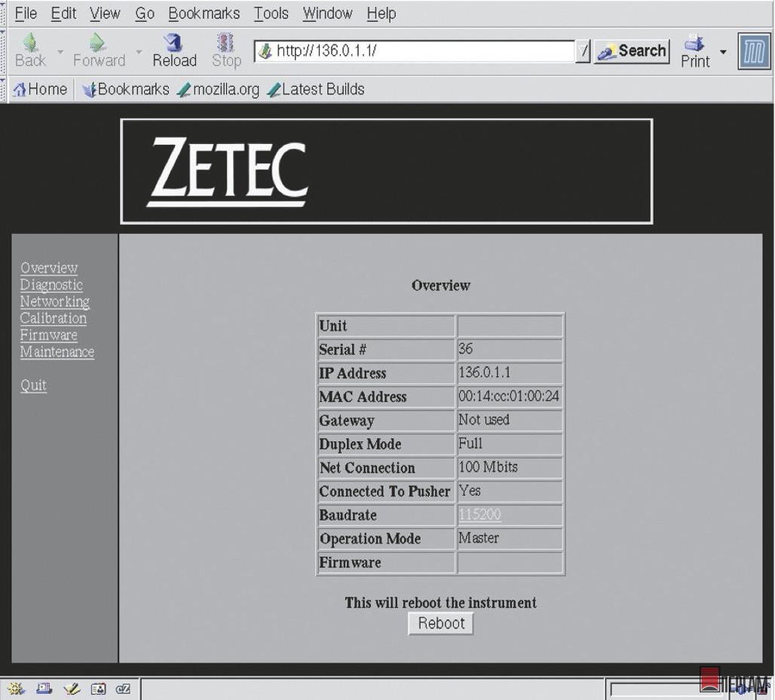
Task: Open the Latest Builds bookmark
Action: tap(316, 90)
